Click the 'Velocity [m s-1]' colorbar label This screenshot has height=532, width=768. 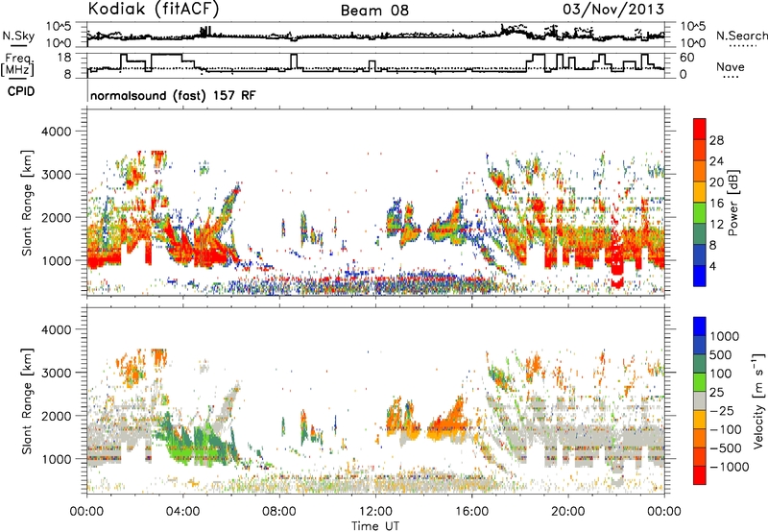(757, 400)
